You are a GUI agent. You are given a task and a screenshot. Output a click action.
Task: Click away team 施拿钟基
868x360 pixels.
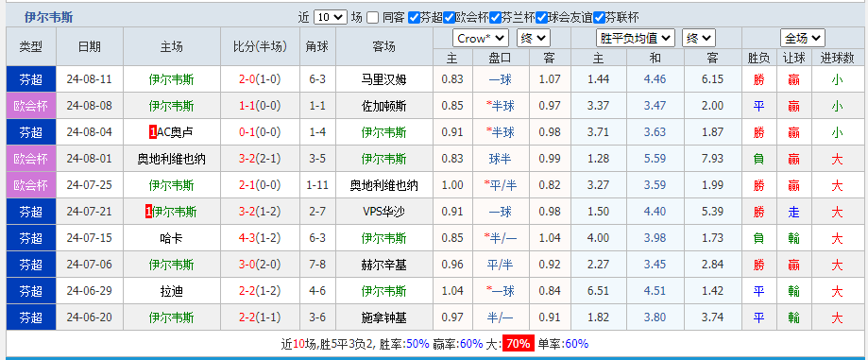click(x=384, y=317)
